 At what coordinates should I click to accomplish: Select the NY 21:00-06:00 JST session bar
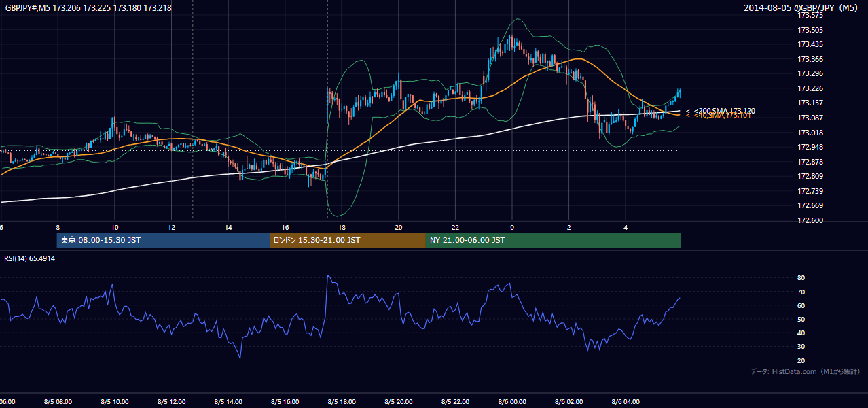(x=554, y=240)
